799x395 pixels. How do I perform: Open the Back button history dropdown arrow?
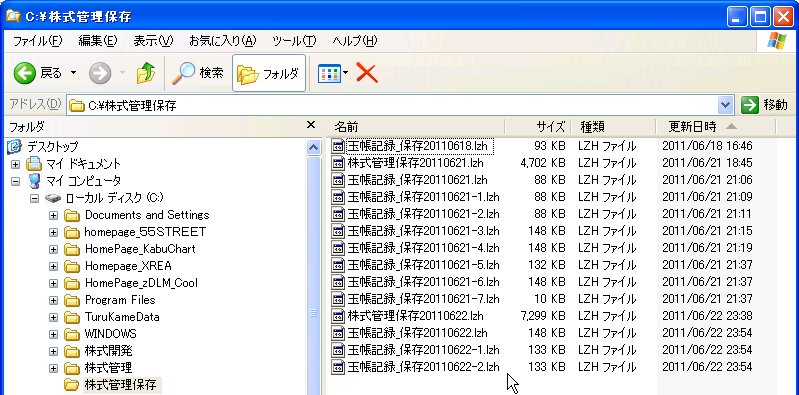click(x=73, y=73)
